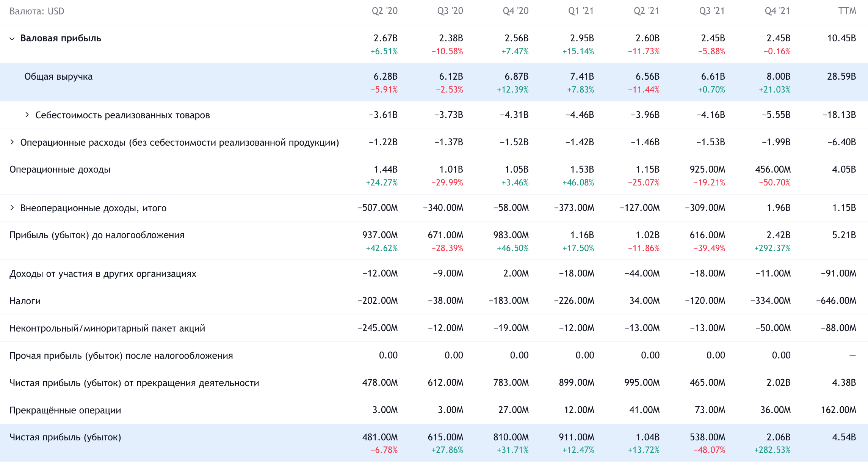The width and height of the screenshot is (868, 462).
Task: Click the Q1 '21 column header
Action: pyautogui.click(x=581, y=11)
